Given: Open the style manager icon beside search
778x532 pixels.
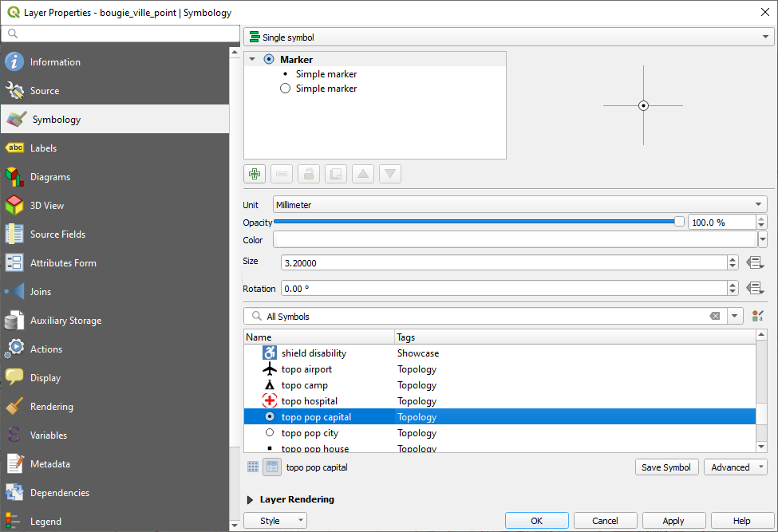Looking at the screenshot, I should tap(757, 317).
